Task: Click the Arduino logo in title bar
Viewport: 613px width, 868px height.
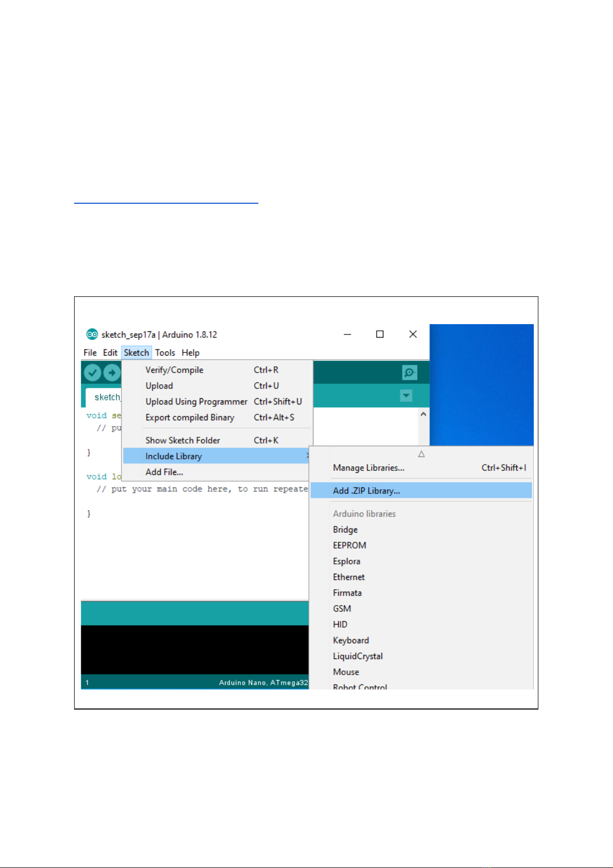Action: [92, 334]
